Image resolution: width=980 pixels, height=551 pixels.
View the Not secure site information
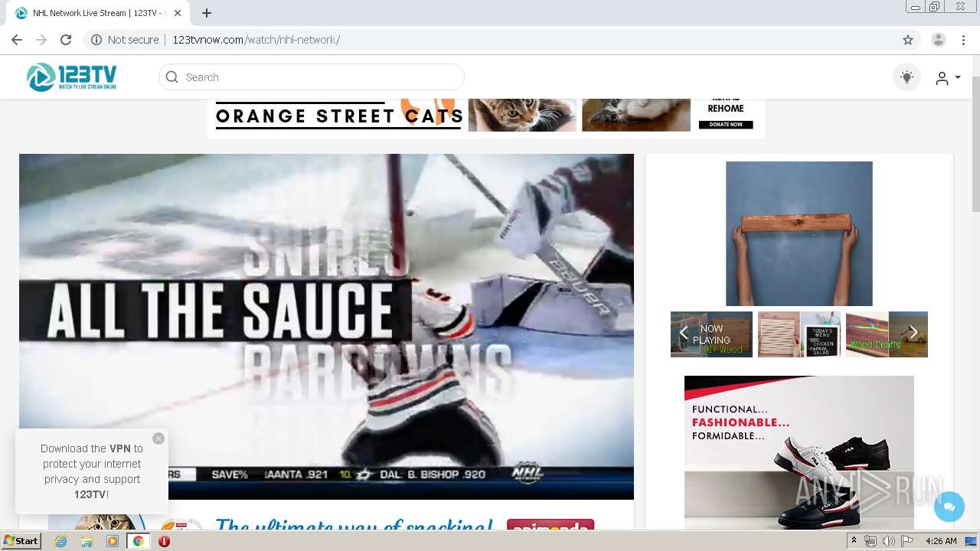point(125,40)
